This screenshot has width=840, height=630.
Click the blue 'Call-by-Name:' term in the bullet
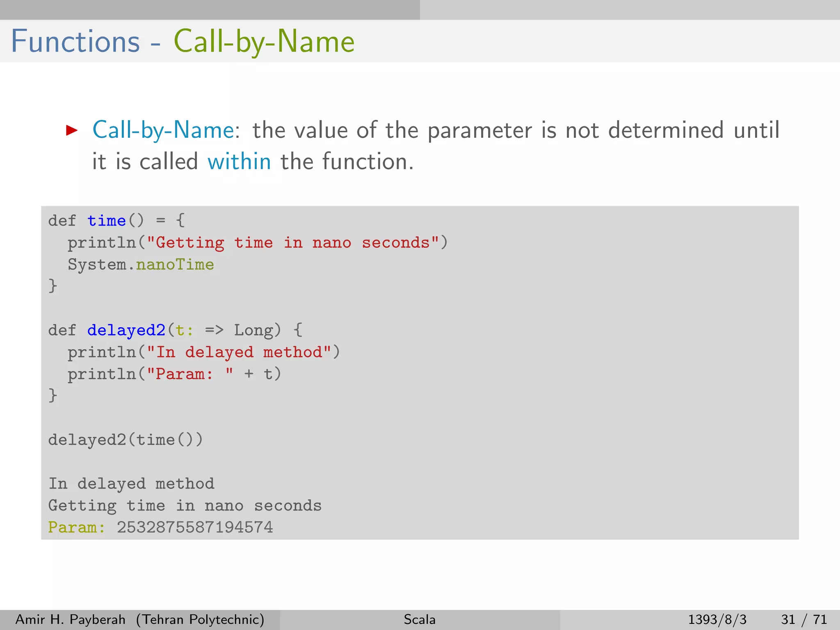166,130
